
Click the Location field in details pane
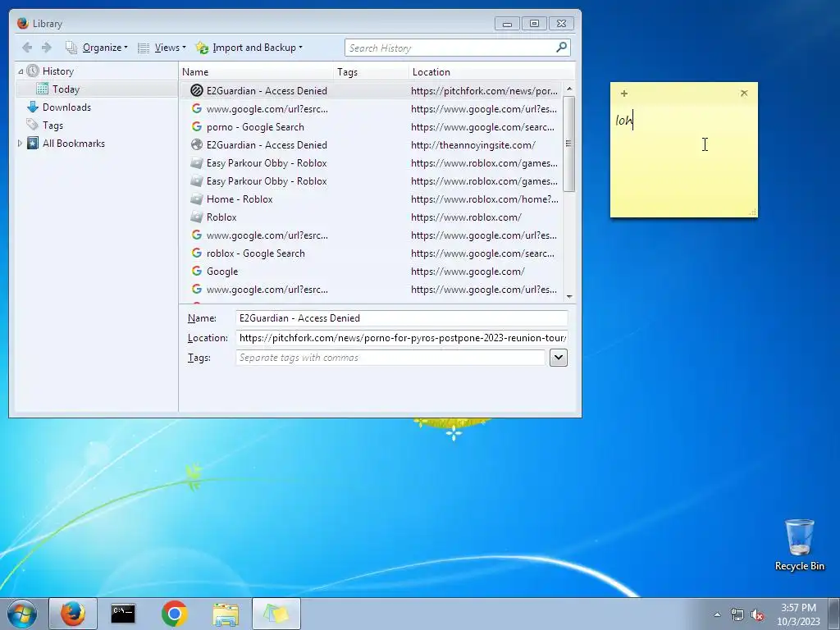coord(401,338)
